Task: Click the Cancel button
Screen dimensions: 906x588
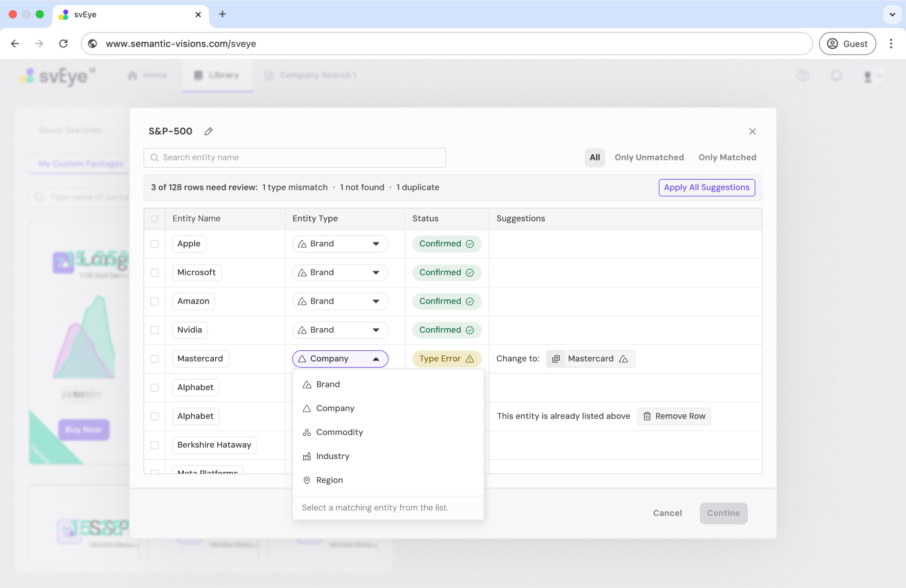Action: (667, 513)
